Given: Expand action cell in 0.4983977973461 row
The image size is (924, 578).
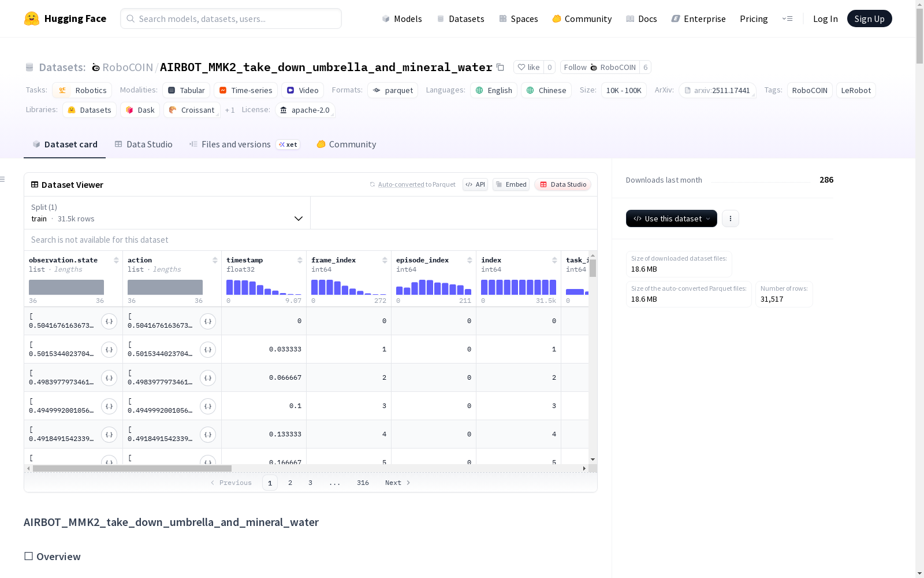Looking at the screenshot, I should pyautogui.click(x=208, y=378).
